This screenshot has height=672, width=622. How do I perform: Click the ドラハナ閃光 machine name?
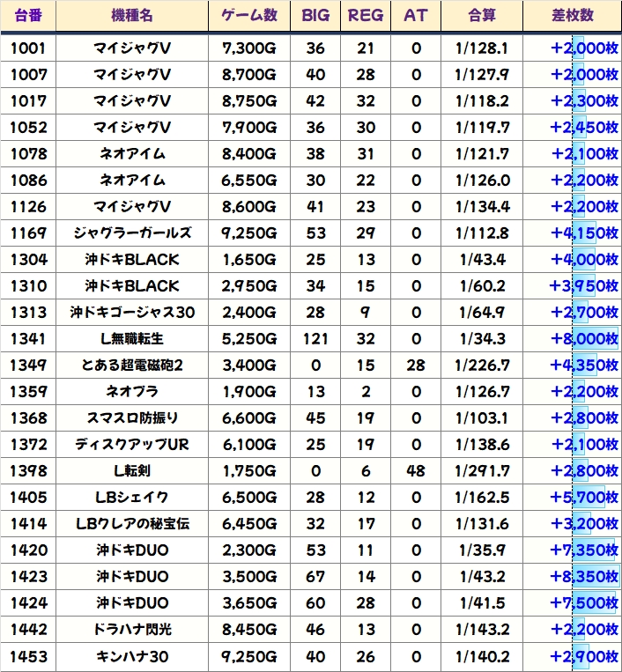coord(131,630)
